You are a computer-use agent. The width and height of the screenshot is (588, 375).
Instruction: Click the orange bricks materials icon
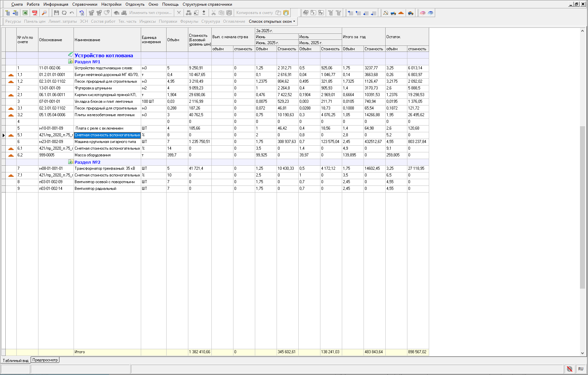pos(401,13)
